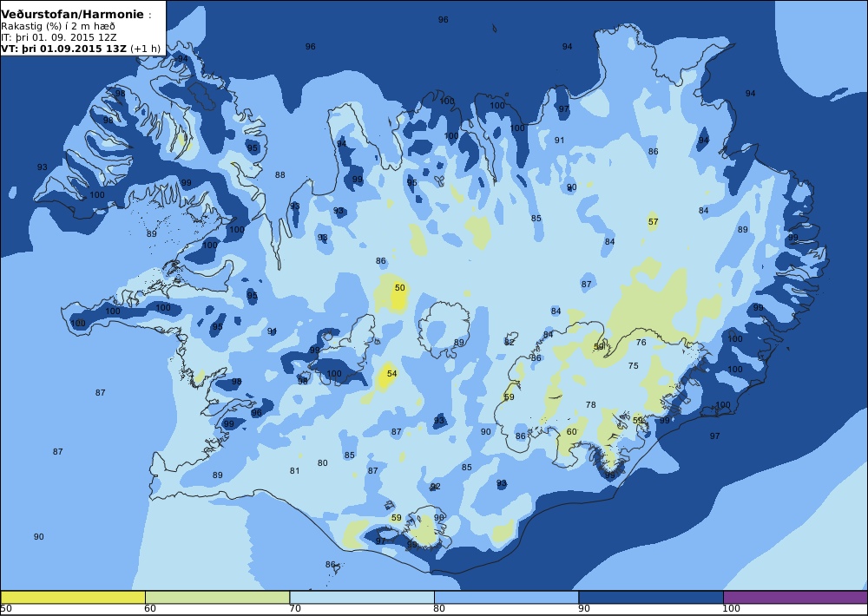The image size is (868, 616).
Task: Click the light green 60–70 legend band
Action: point(217,597)
